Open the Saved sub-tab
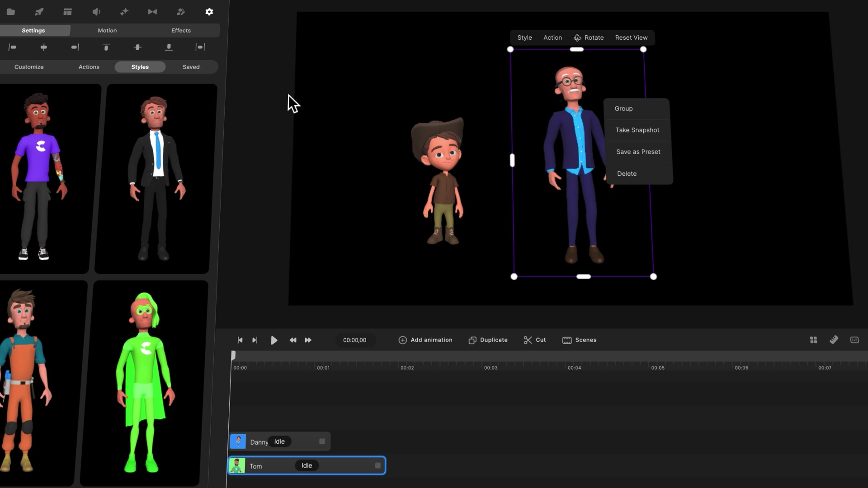868x488 pixels. (191, 67)
